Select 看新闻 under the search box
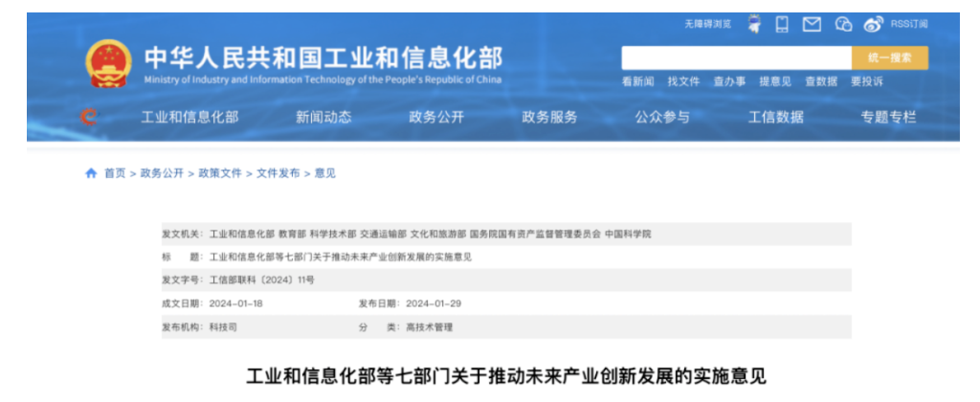 click(637, 81)
